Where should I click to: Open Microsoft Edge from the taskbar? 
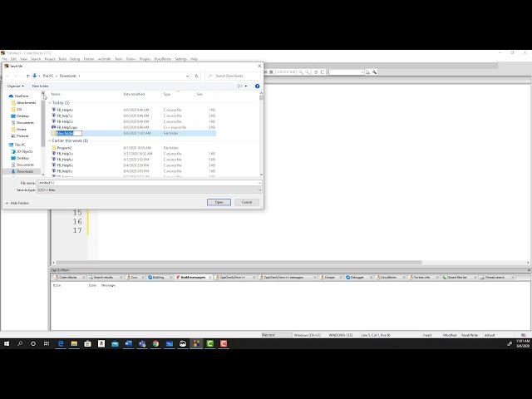tap(61, 344)
